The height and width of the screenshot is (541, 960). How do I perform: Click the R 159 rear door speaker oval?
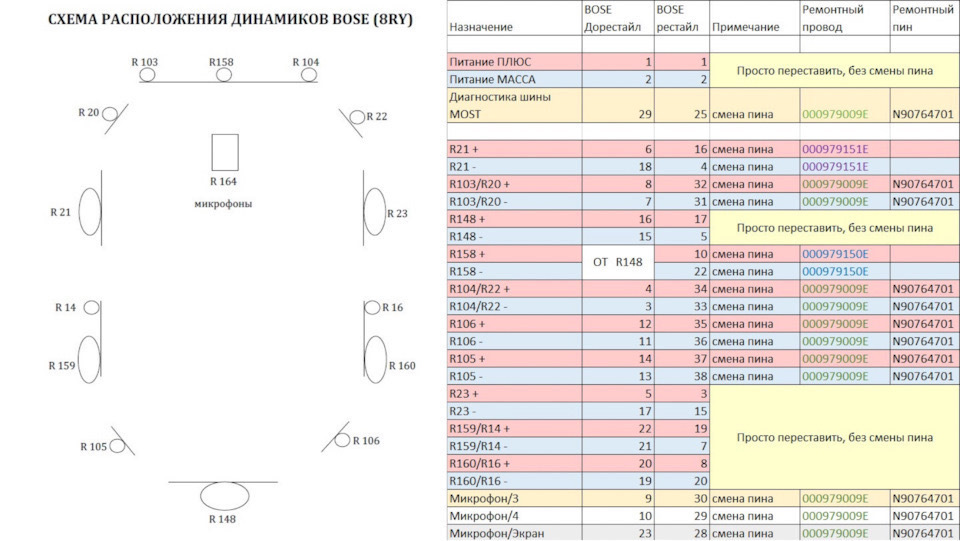pos(89,359)
